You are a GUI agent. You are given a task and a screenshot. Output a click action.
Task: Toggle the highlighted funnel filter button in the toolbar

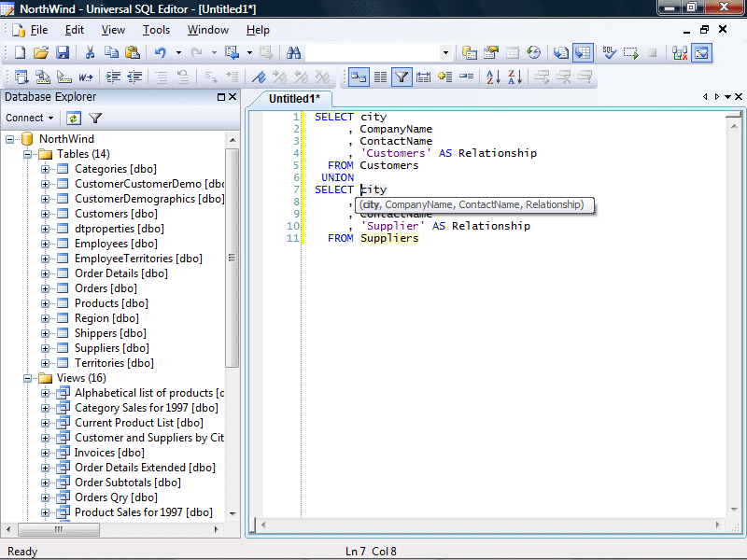(x=402, y=77)
